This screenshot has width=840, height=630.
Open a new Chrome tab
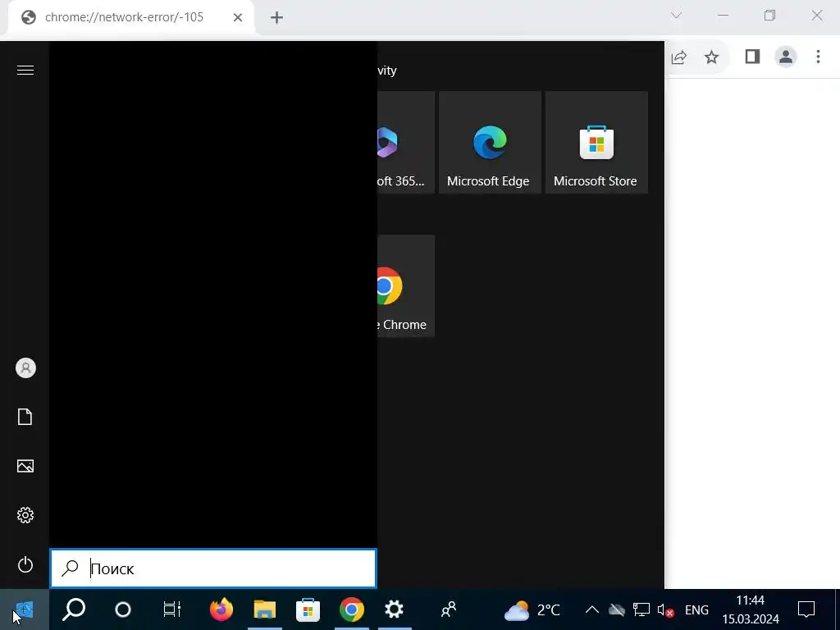276,17
